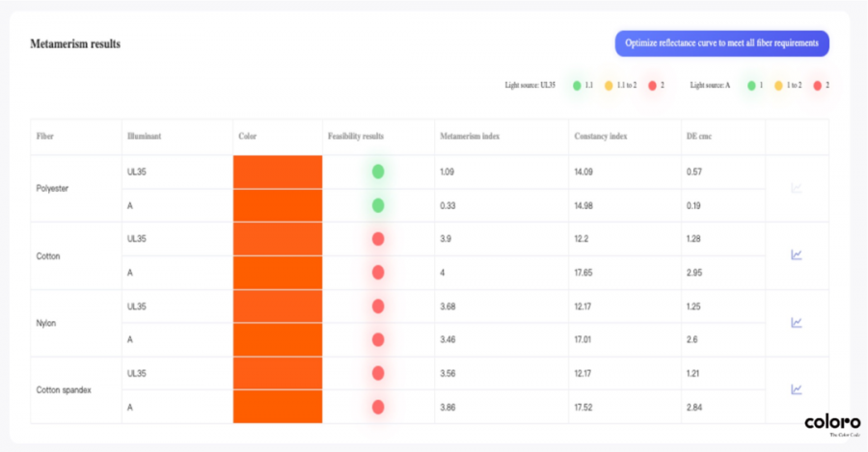Select Polyester UL35 color swatch
The image size is (868, 452).
[278, 173]
